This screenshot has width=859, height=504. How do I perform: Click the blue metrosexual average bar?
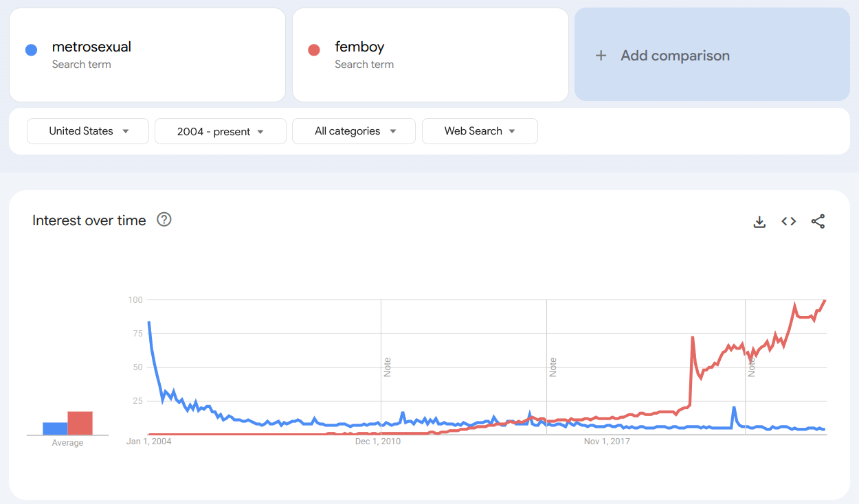click(x=55, y=428)
